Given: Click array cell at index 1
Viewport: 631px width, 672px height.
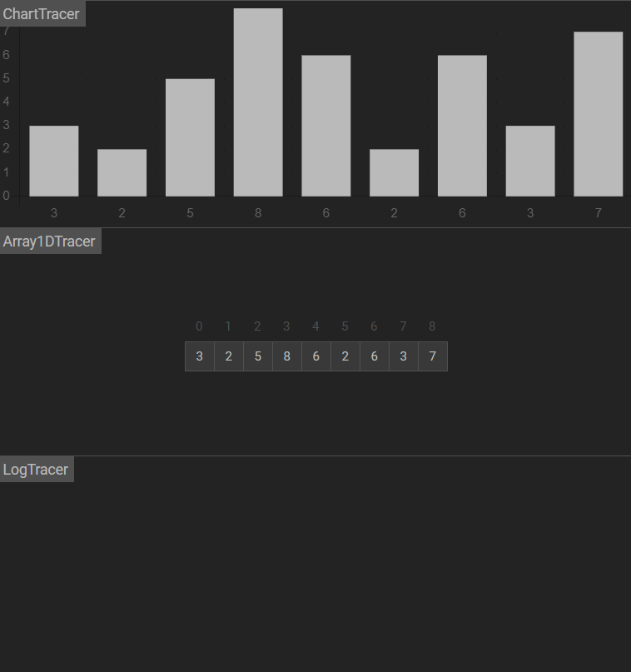Looking at the screenshot, I should [x=228, y=356].
